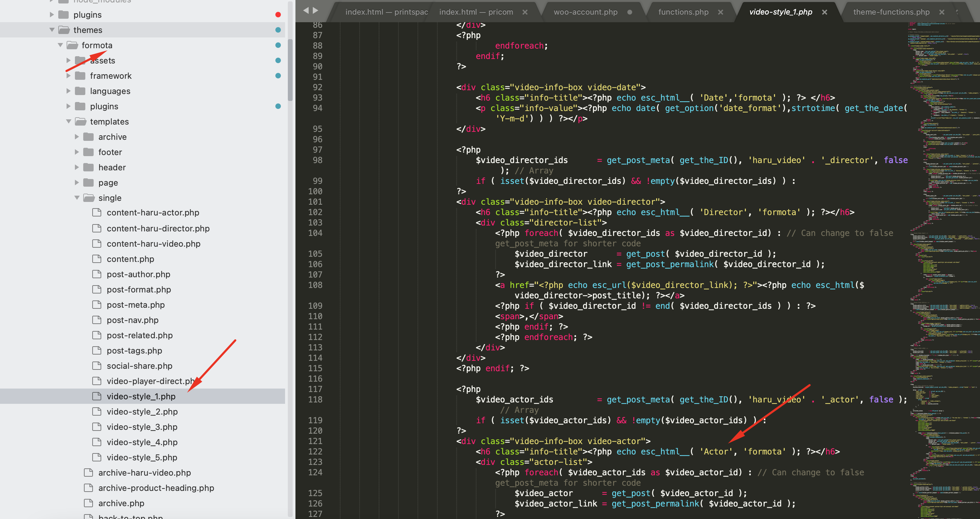Switch to index.html — pricom tab
980x519 pixels.
coord(476,12)
